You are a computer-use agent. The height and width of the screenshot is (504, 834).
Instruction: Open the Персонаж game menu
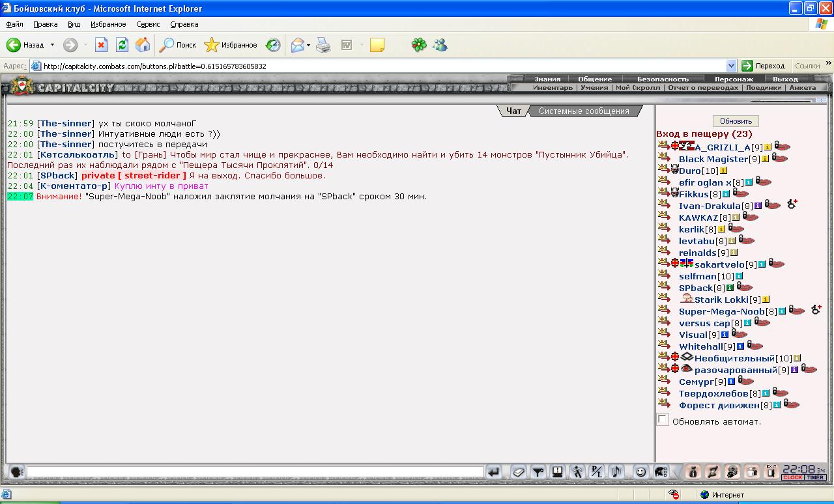tap(734, 79)
